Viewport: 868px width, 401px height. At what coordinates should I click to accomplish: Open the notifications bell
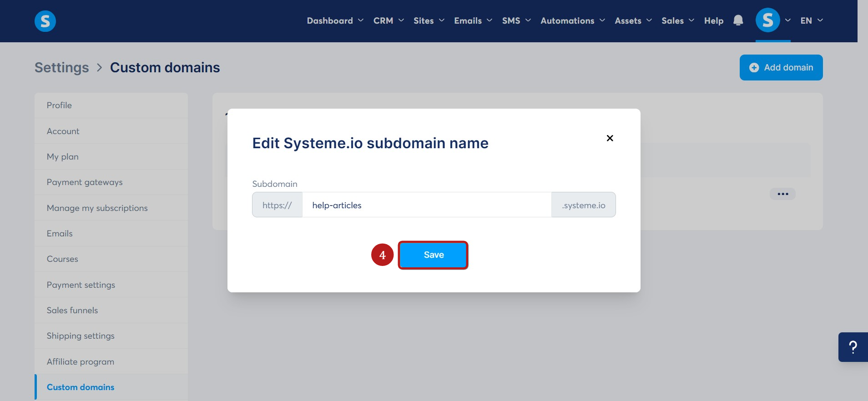[738, 20]
